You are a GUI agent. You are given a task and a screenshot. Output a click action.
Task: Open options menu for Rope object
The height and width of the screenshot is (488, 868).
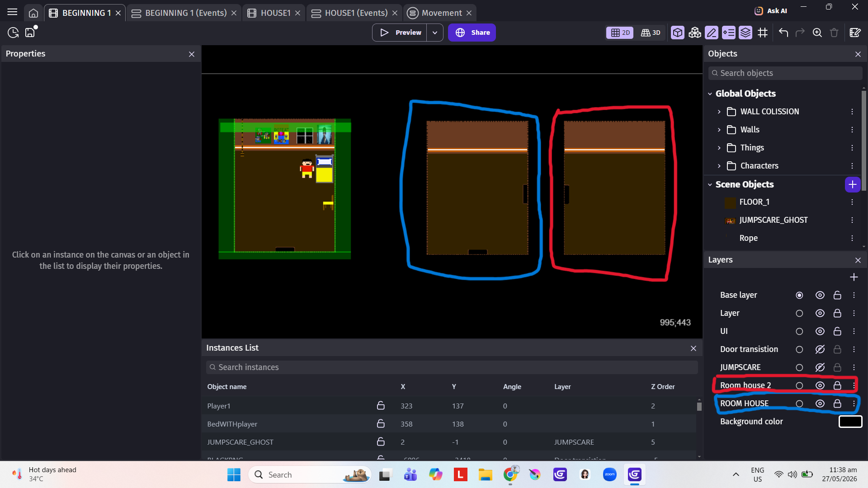(x=852, y=238)
